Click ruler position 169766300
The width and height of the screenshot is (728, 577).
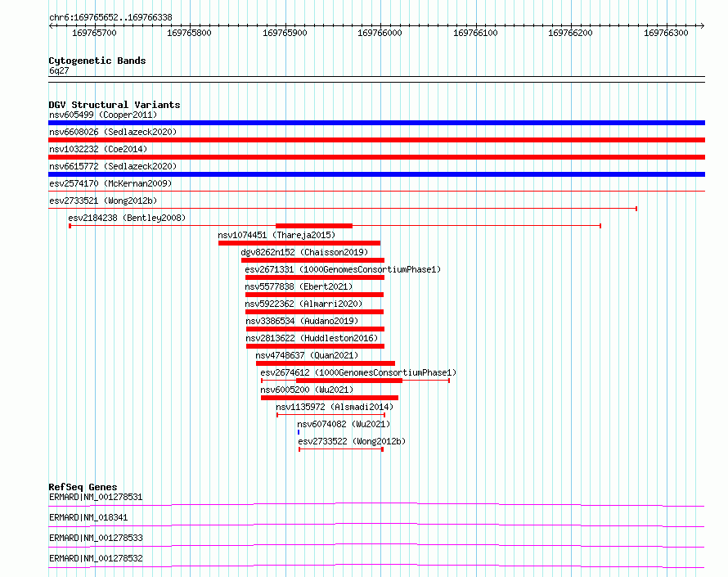[x=667, y=33]
